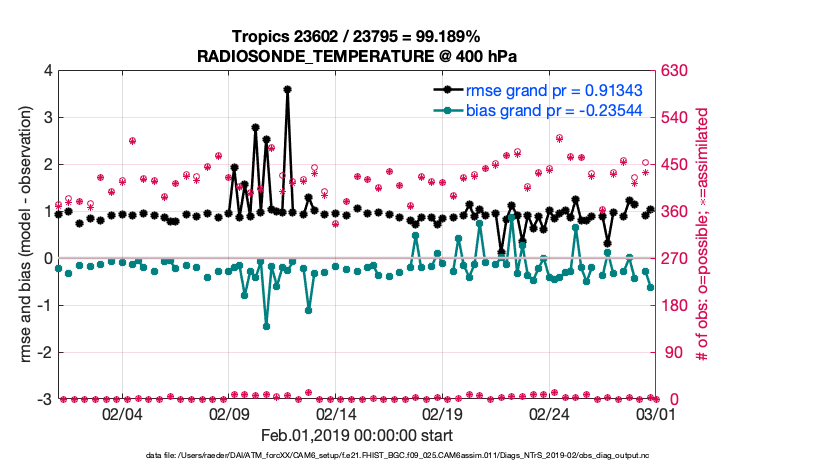Select the left y-axis label "rmse and bias"
The height and width of the screenshot is (470, 830).
[21, 235]
